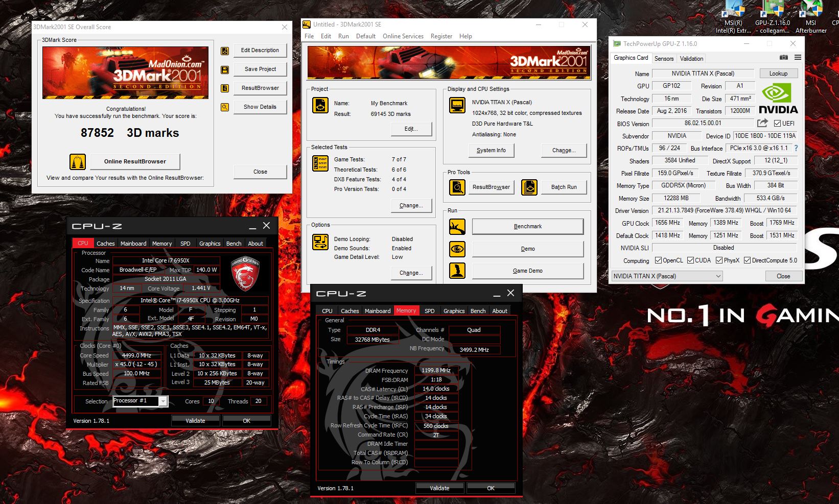Click the Edit Description icon in the score window
The image size is (839, 504).
tap(225, 51)
